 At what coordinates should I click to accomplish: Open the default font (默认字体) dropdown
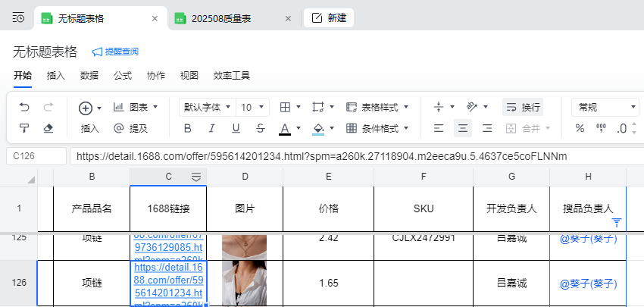(205, 107)
